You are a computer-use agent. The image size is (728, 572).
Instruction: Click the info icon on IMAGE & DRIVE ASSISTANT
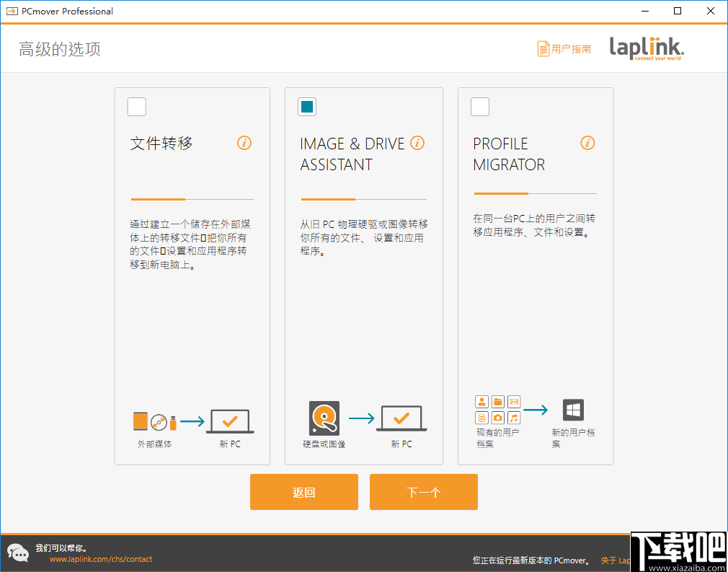(417, 143)
